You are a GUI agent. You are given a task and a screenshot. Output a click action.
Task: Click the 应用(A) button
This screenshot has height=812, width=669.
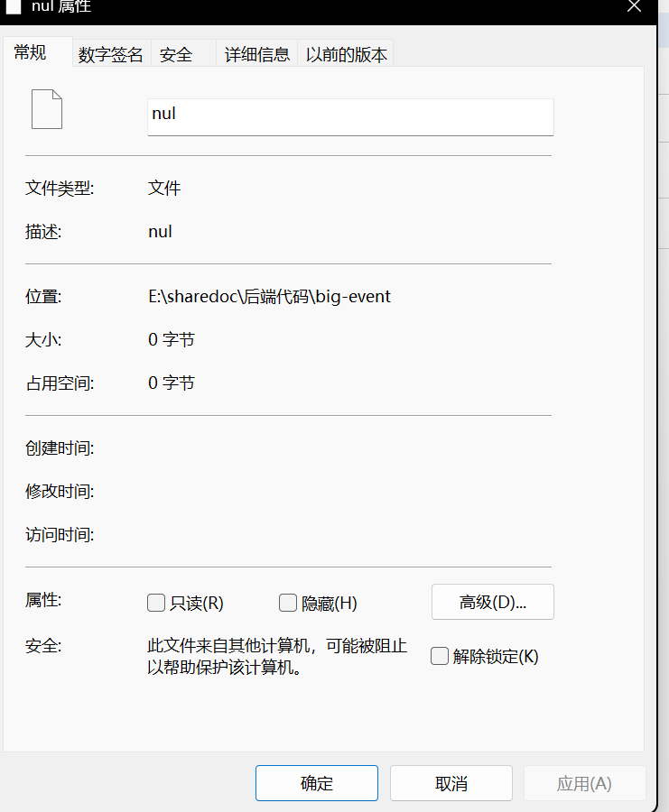(584, 783)
